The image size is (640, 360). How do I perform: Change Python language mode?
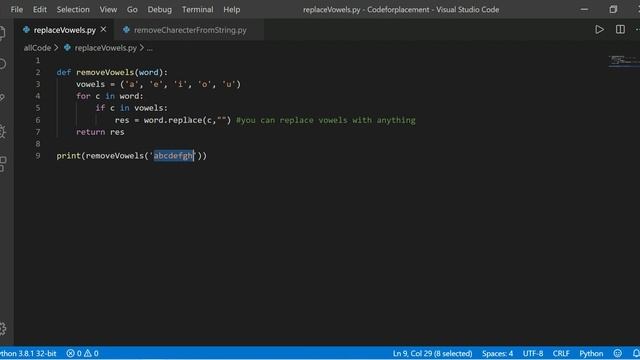(591, 353)
